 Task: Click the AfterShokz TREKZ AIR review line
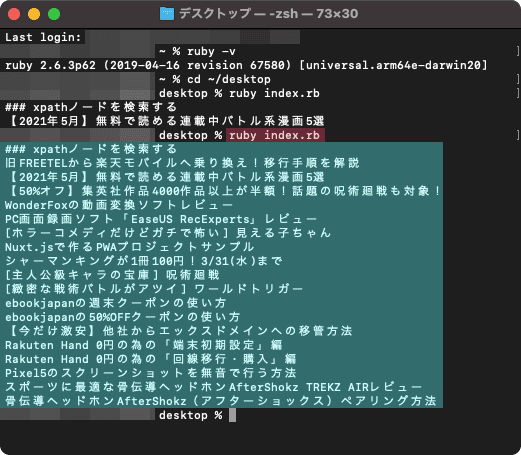click(x=213, y=387)
